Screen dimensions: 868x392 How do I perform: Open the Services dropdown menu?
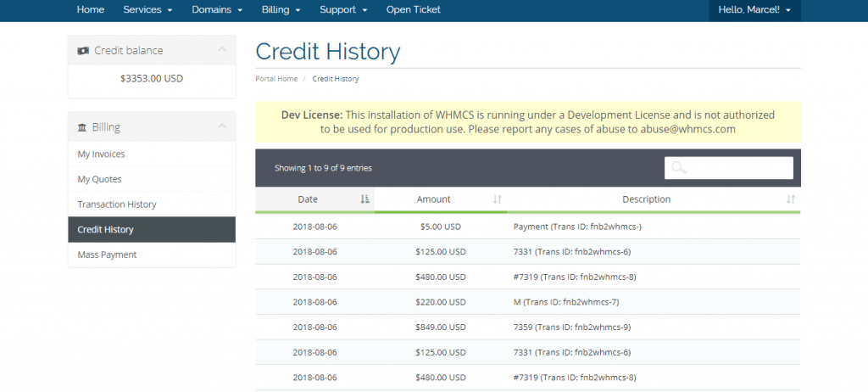tap(147, 10)
